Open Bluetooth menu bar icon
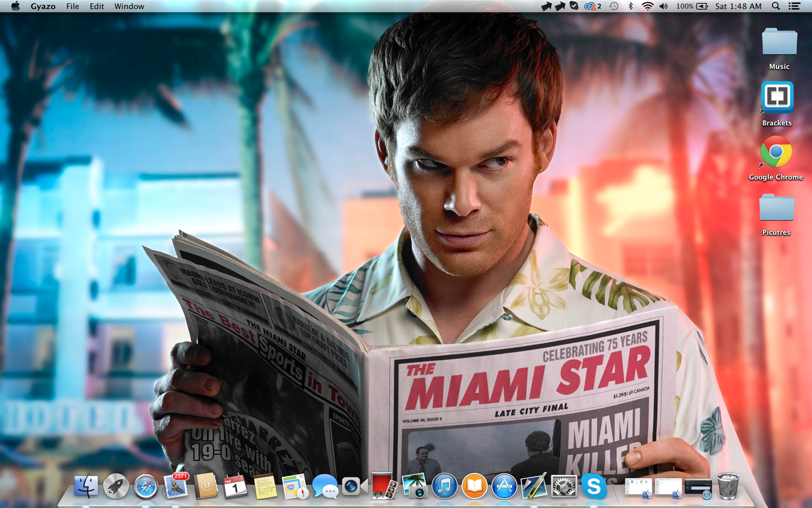The image size is (812, 508). click(x=630, y=6)
